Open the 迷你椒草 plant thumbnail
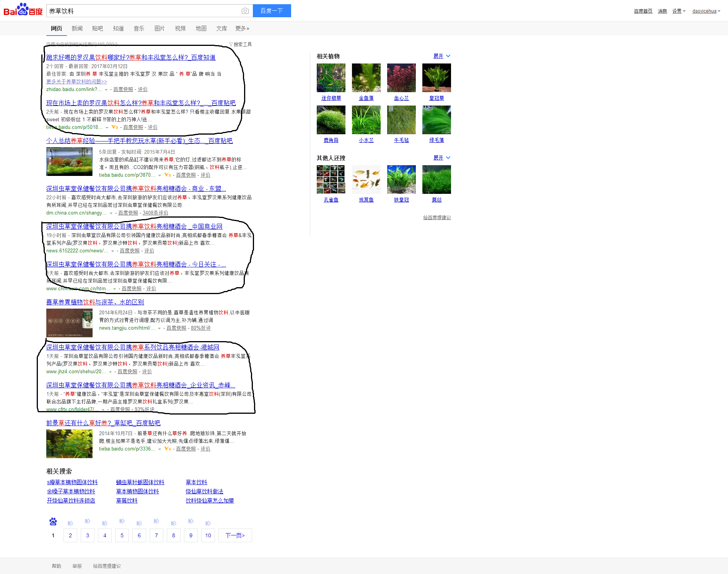 point(331,78)
